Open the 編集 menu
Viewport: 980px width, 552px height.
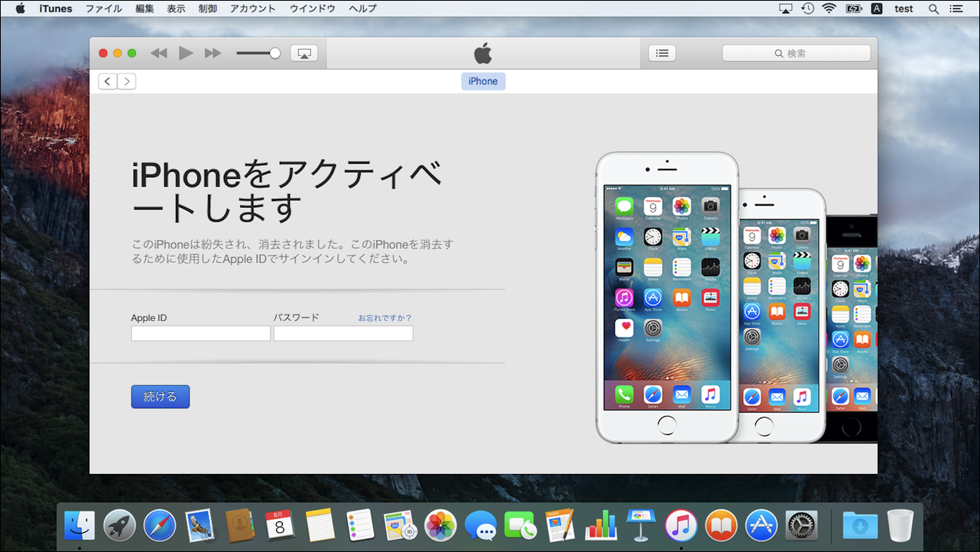[144, 8]
